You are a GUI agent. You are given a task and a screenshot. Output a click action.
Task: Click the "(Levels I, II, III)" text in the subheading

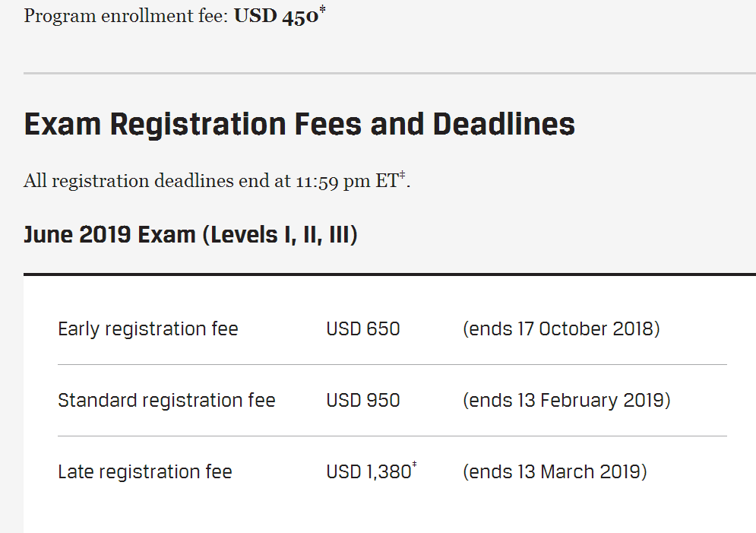[280, 235]
